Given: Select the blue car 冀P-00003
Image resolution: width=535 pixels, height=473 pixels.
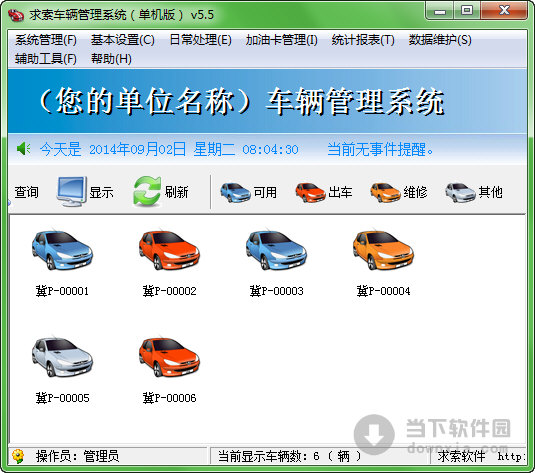Looking at the screenshot, I should (x=276, y=250).
